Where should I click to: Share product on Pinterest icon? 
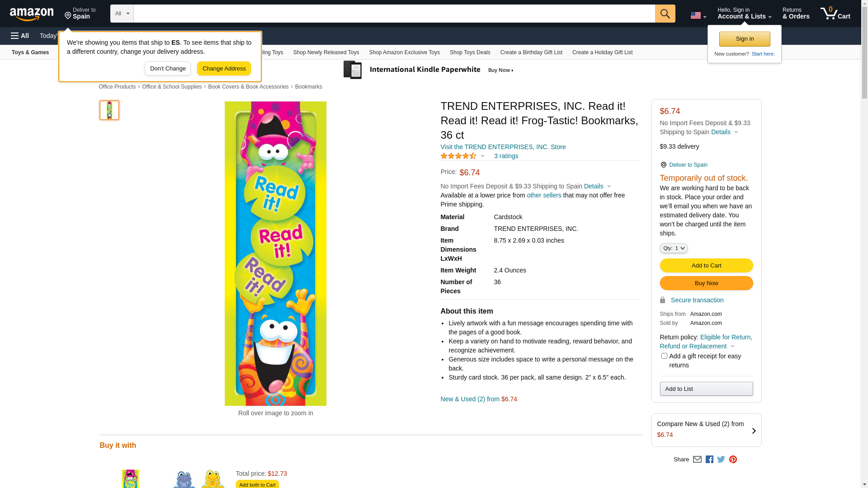(733, 460)
